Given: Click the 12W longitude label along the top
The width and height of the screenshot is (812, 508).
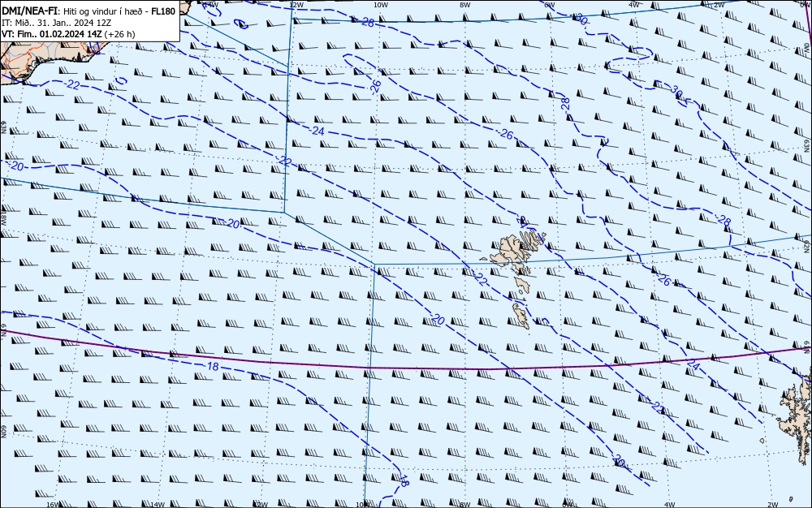Looking at the screenshot, I should 296,5.
